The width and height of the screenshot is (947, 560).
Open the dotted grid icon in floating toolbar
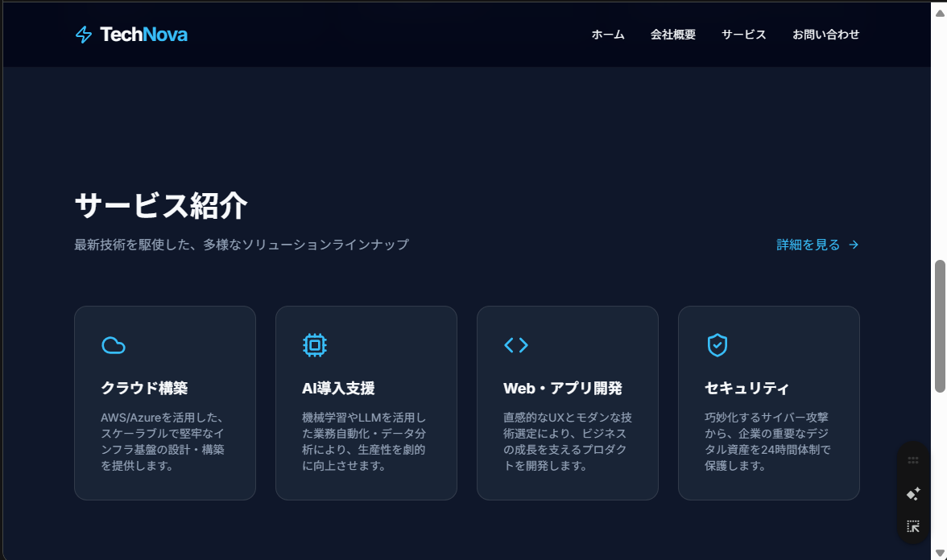tap(913, 460)
